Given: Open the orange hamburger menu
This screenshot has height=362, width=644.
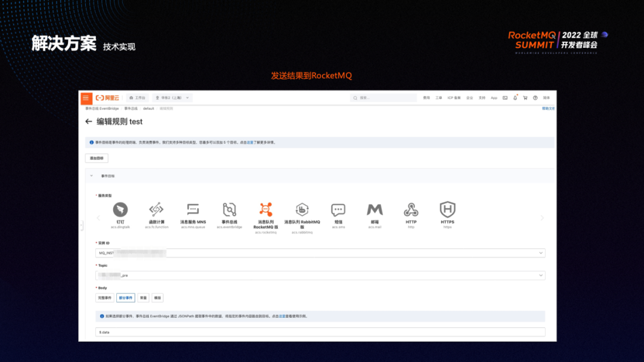Looking at the screenshot, I should click(86, 98).
